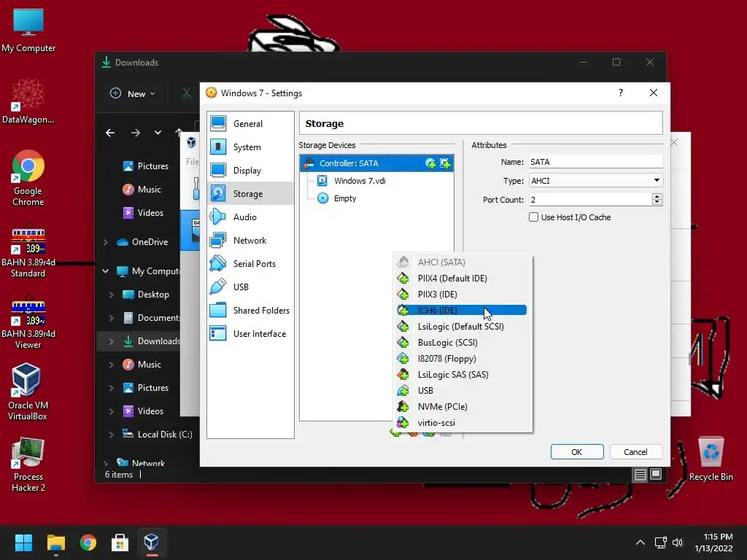Open My Computer desktop icon
747x560 pixels.
[28, 30]
